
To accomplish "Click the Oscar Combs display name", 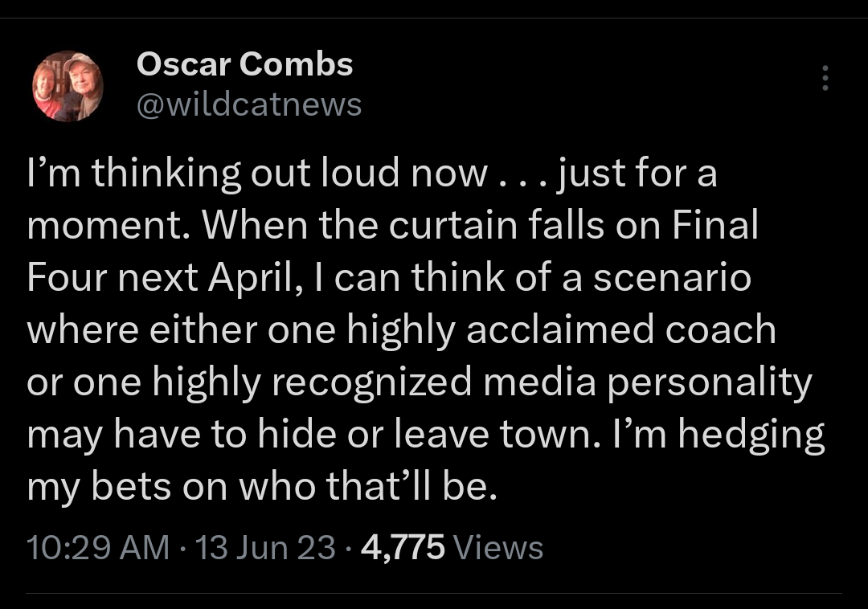I will point(244,64).
